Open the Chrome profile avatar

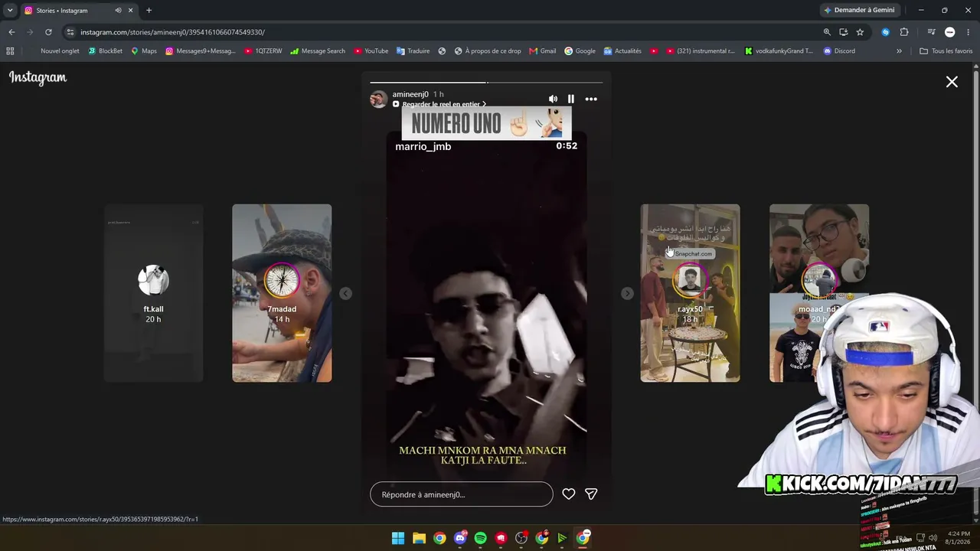click(x=949, y=32)
